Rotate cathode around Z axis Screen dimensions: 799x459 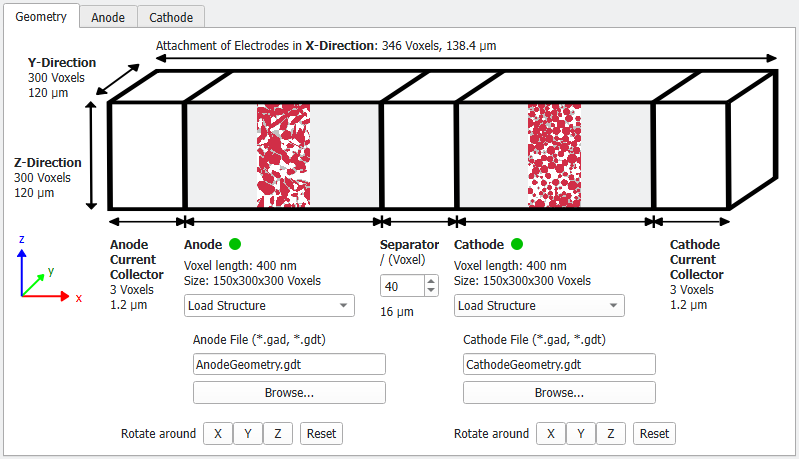click(610, 434)
